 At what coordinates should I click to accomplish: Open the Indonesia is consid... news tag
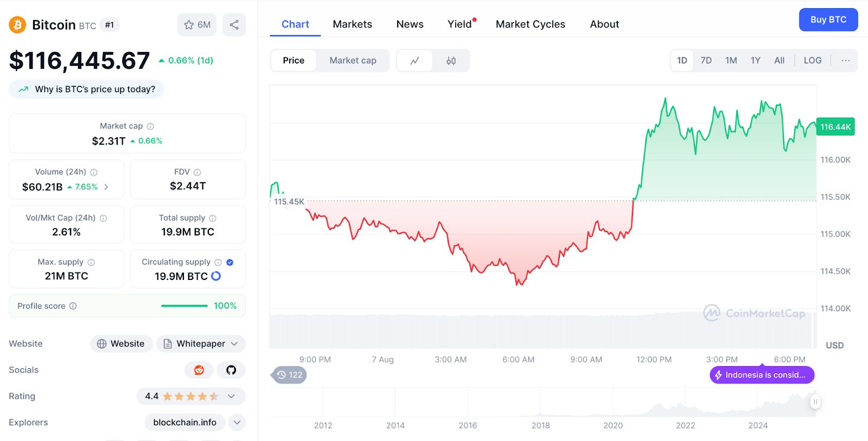(762, 375)
